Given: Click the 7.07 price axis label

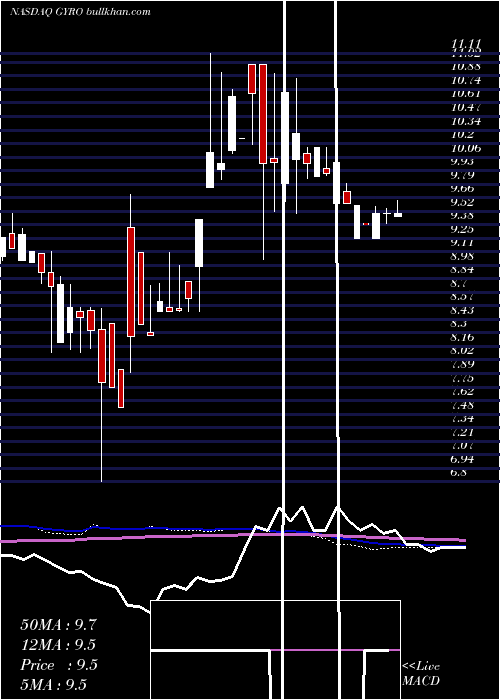Looking at the screenshot, I should click(x=462, y=446).
